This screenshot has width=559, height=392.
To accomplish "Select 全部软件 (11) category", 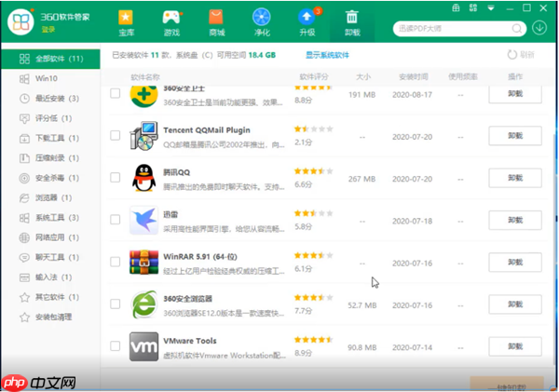I will point(50,59).
